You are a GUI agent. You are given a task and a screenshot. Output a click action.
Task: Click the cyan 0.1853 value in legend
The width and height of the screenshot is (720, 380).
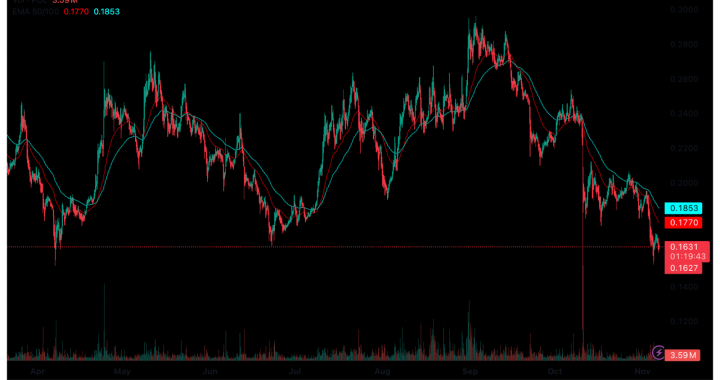(x=107, y=11)
